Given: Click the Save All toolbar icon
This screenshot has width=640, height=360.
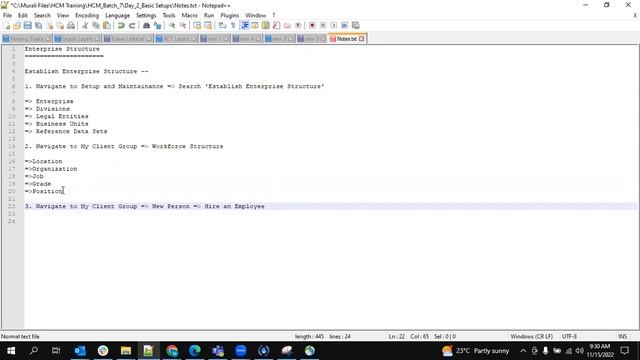Looking at the screenshot, I should click(38, 25).
